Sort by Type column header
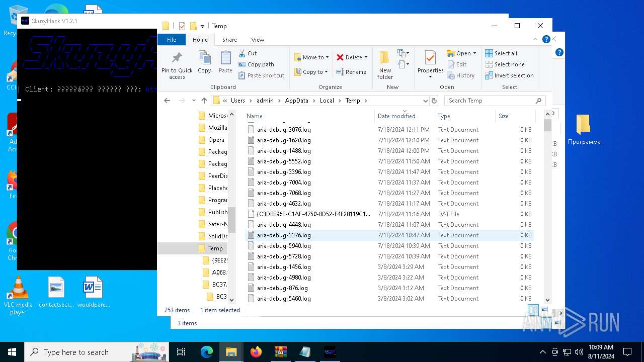Image resolution: width=644 pixels, height=362 pixels. [x=464, y=116]
